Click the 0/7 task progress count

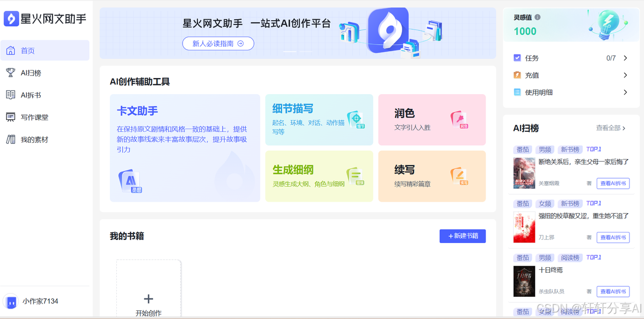[x=611, y=58]
